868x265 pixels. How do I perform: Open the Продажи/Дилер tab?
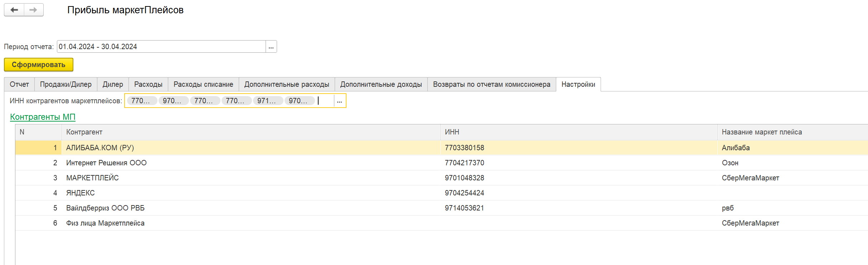(66, 84)
